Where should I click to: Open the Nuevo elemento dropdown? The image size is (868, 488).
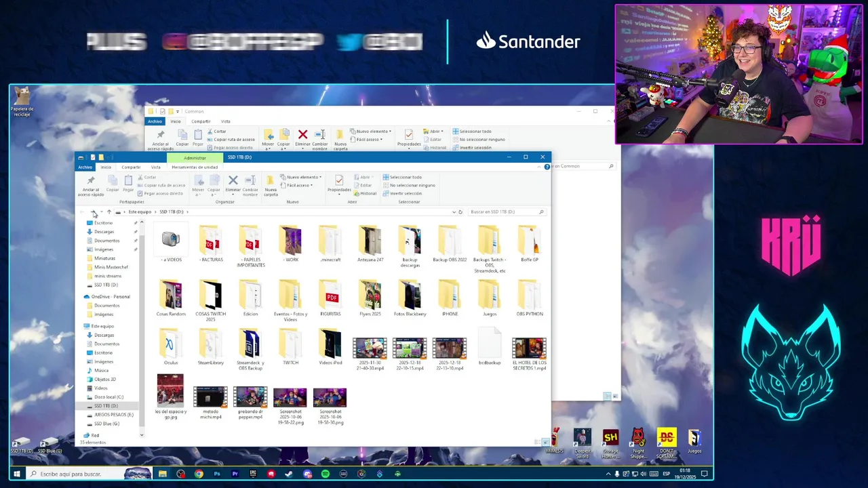pos(301,178)
